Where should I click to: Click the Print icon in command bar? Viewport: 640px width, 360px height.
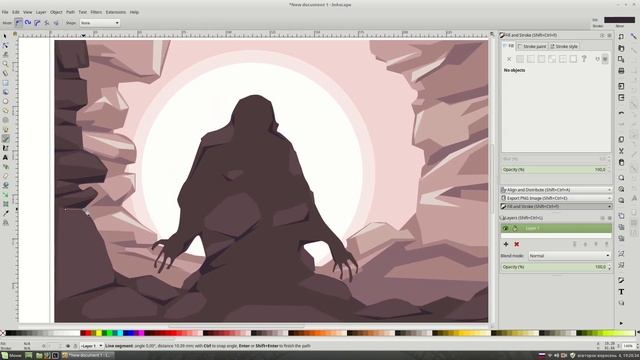(x=621, y=71)
